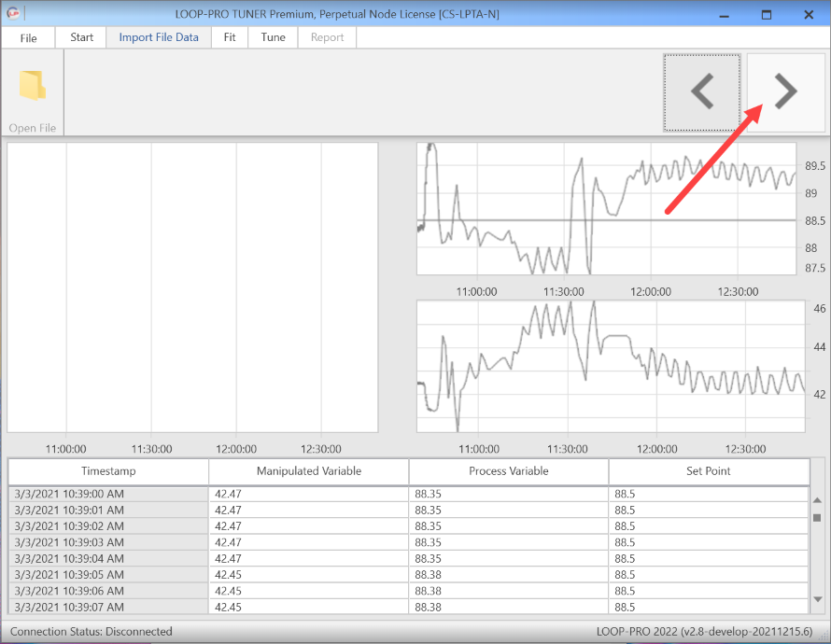The width and height of the screenshot is (831, 644).
Task: Open the Fit tab
Action: coord(230,37)
